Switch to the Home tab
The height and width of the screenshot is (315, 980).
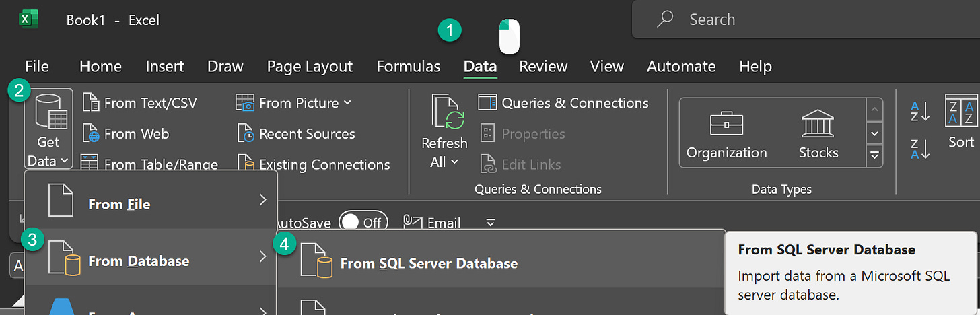100,67
